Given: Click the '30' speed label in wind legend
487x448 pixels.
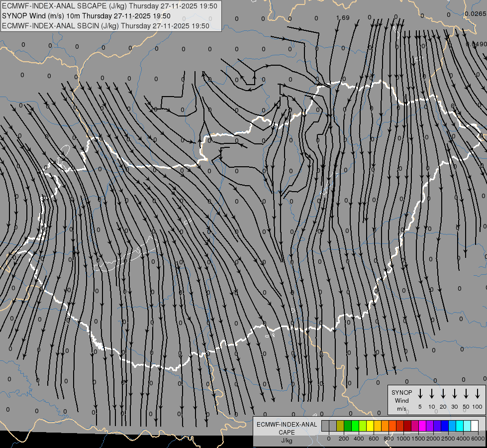Looking at the screenshot, I should (x=454, y=407).
